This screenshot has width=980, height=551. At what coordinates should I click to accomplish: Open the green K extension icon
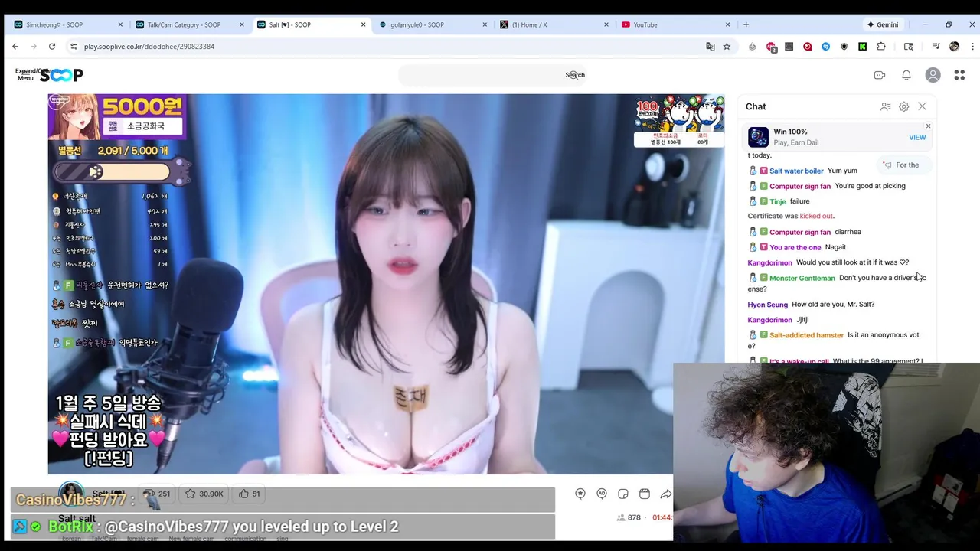click(x=863, y=47)
